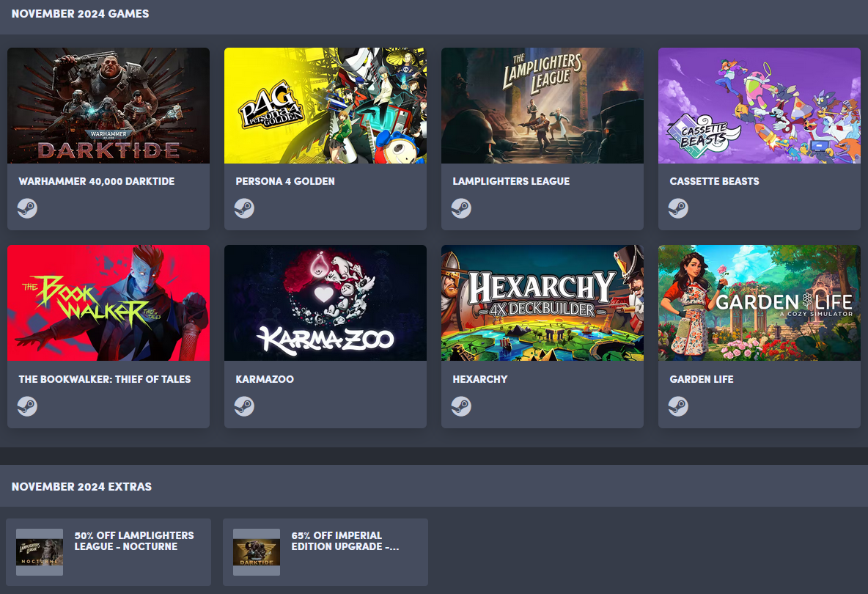The image size is (868, 594).
Task: Open the Hexarchy 4X Deckbuilder cover image
Action: (x=542, y=303)
